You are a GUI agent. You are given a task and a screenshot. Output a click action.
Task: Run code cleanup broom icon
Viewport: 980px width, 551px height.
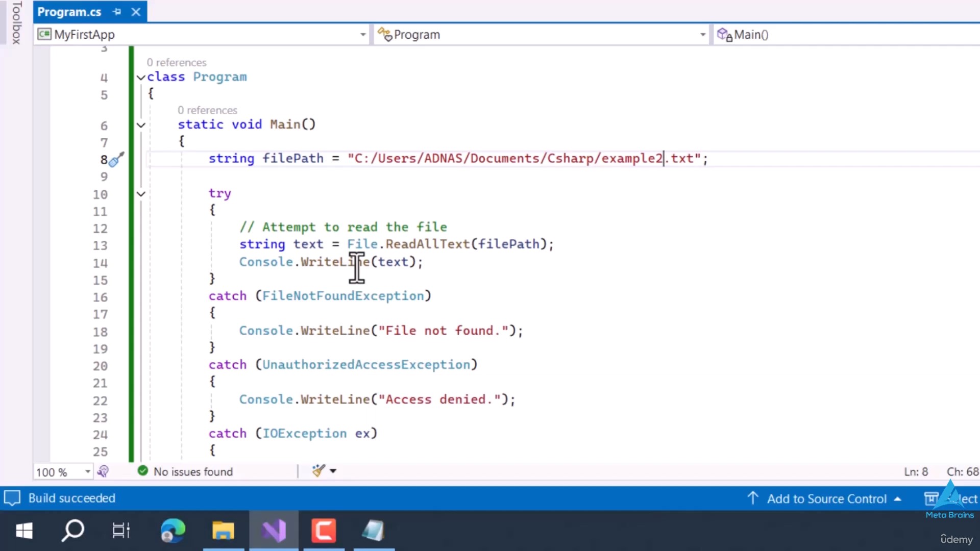pyautogui.click(x=318, y=470)
